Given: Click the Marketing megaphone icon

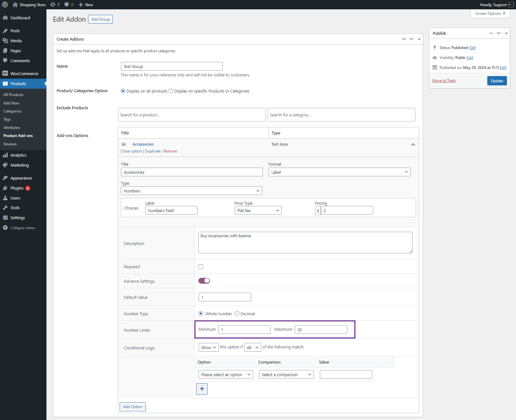Looking at the screenshot, I should coord(5,165).
